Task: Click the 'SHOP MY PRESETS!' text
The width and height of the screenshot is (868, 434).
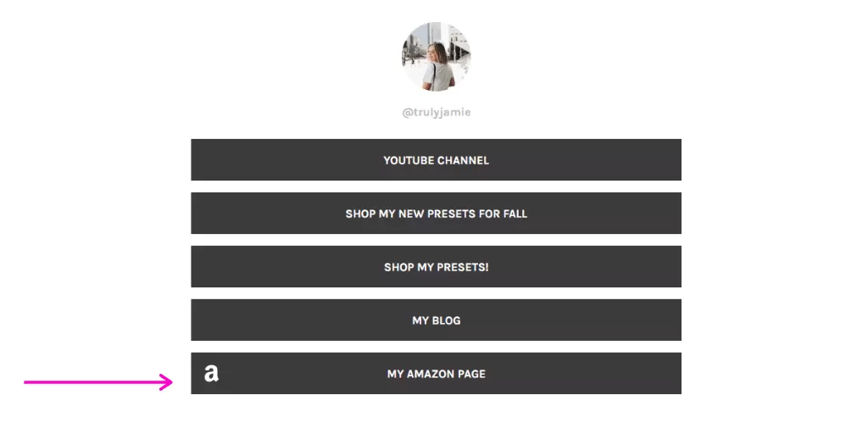Action: [x=436, y=267]
